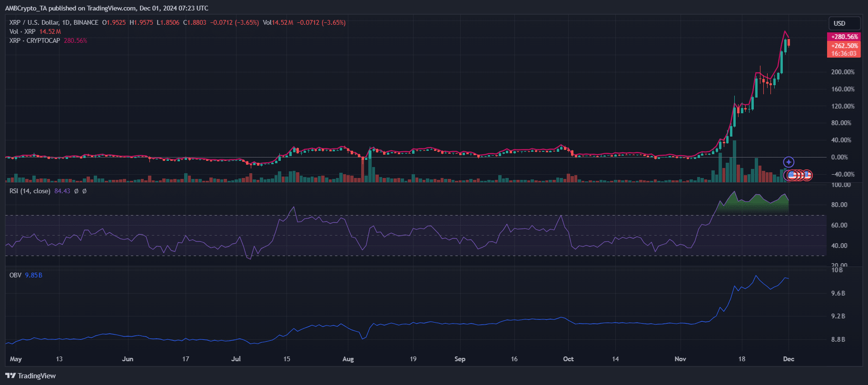Click the OBV value 9.85B
Screen dimensions: 868x385
point(33,275)
